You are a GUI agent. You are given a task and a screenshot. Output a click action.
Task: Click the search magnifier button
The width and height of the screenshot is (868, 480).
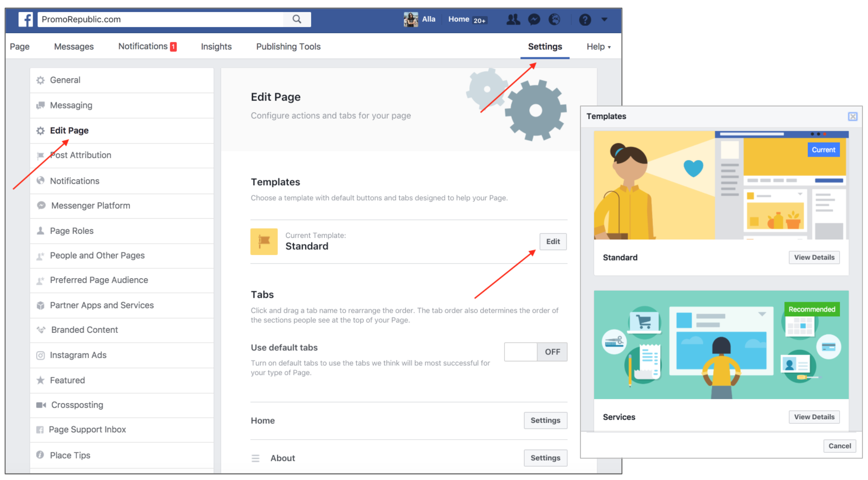297,19
